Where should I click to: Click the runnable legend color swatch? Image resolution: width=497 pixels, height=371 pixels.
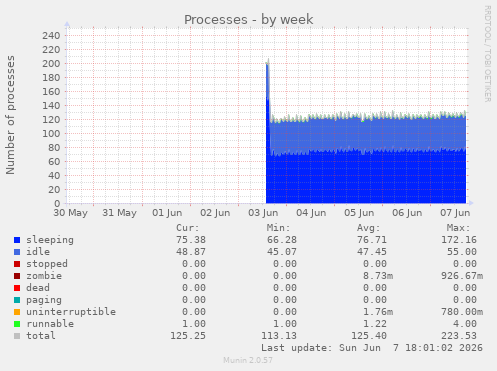click(x=17, y=324)
